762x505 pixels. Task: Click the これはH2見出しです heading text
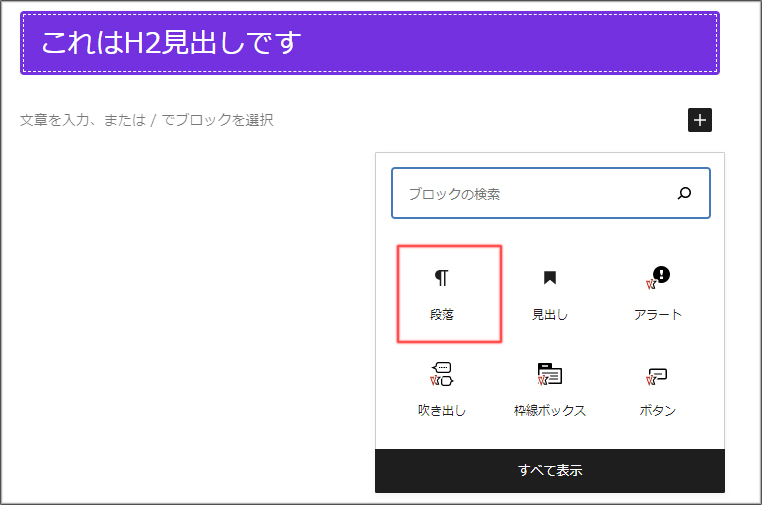point(171,43)
